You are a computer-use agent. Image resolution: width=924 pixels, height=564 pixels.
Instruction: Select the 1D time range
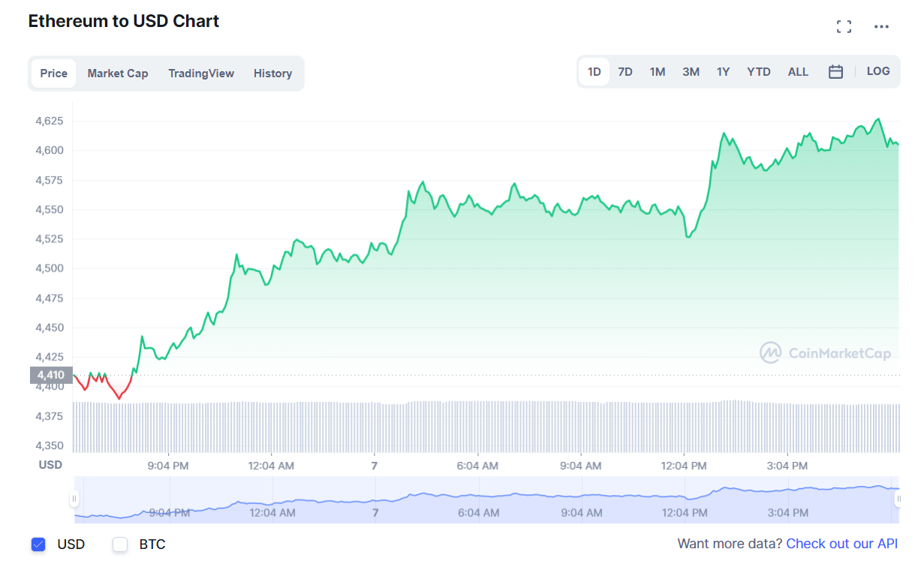click(x=594, y=72)
